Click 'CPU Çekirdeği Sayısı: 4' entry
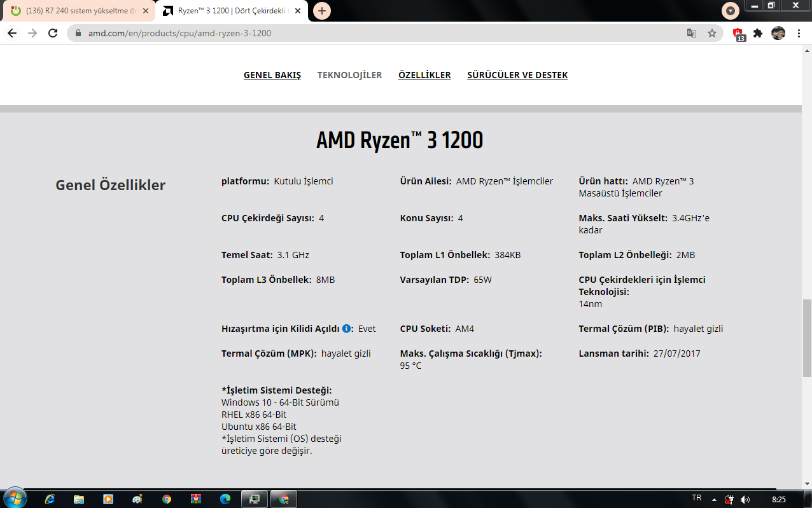This screenshot has height=508, width=812. pos(273,218)
